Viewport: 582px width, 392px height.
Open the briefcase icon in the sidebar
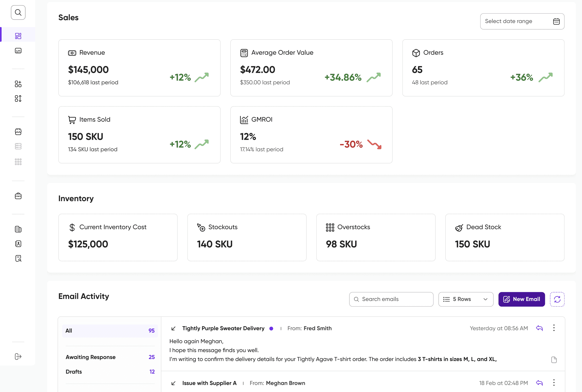(x=18, y=196)
